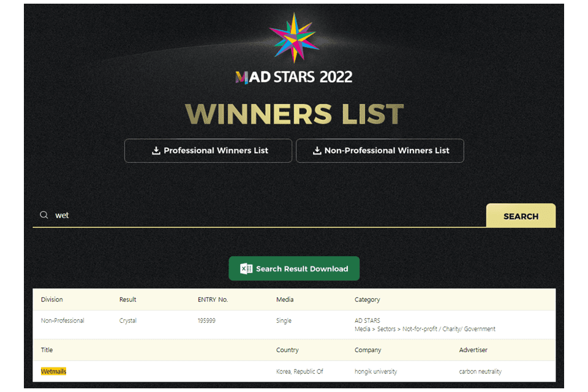Open the highlighted Wetmails title
The image size is (588, 392).
(x=53, y=371)
